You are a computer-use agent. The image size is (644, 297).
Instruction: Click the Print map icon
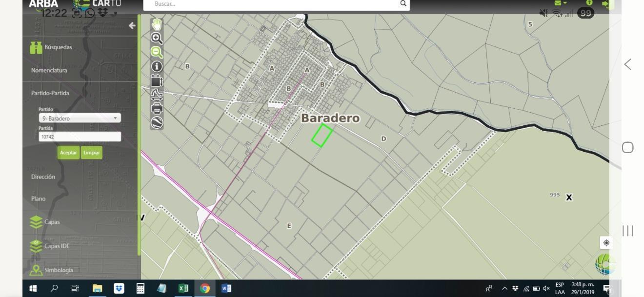[x=157, y=108]
